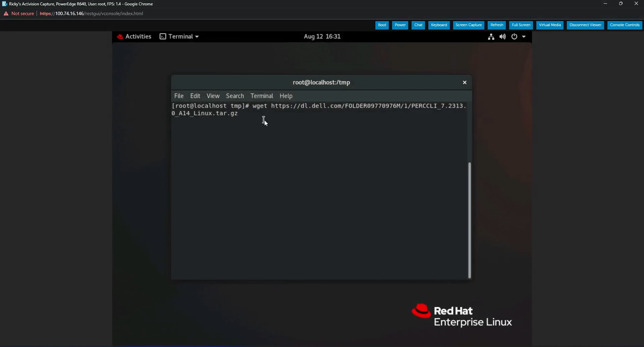Open the Activities overview
The height and width of the screenshot is (347, 644).
point(138,36)
